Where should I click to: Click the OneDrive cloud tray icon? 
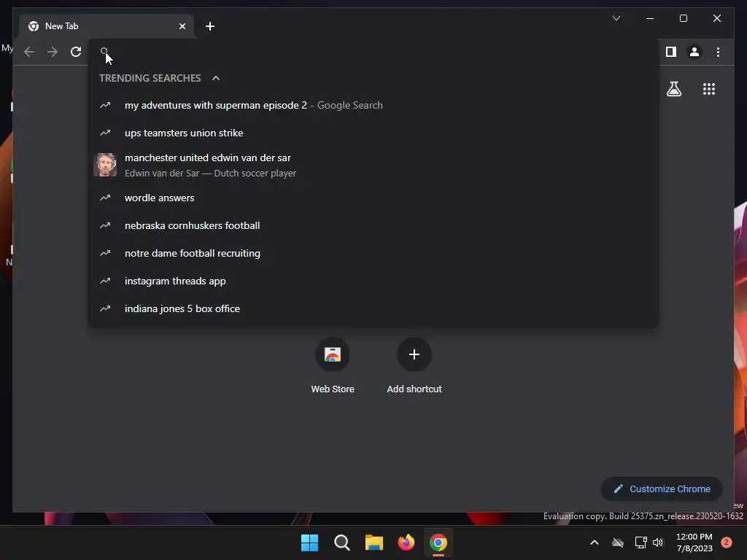click(x=618, y=542)
